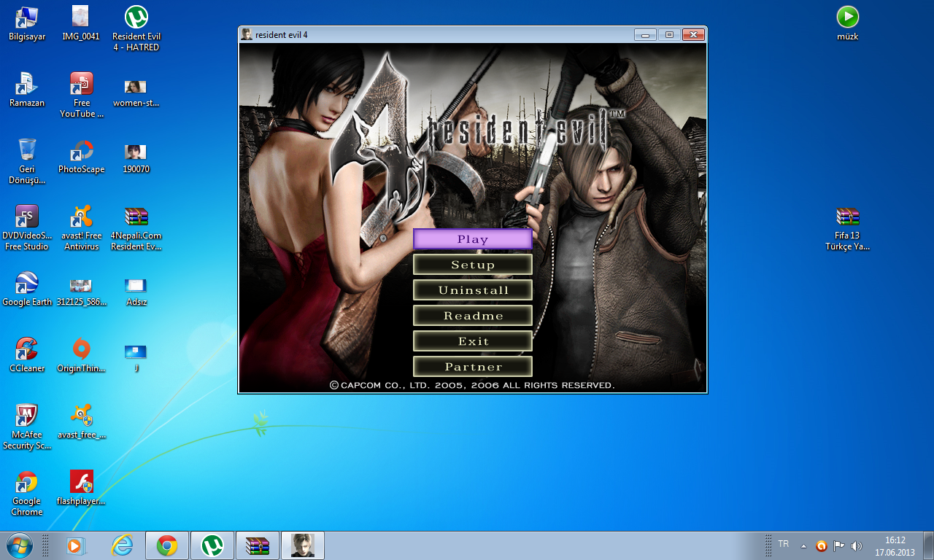
Task: Choose Uninstall in the game launcher
Action: 473,290
